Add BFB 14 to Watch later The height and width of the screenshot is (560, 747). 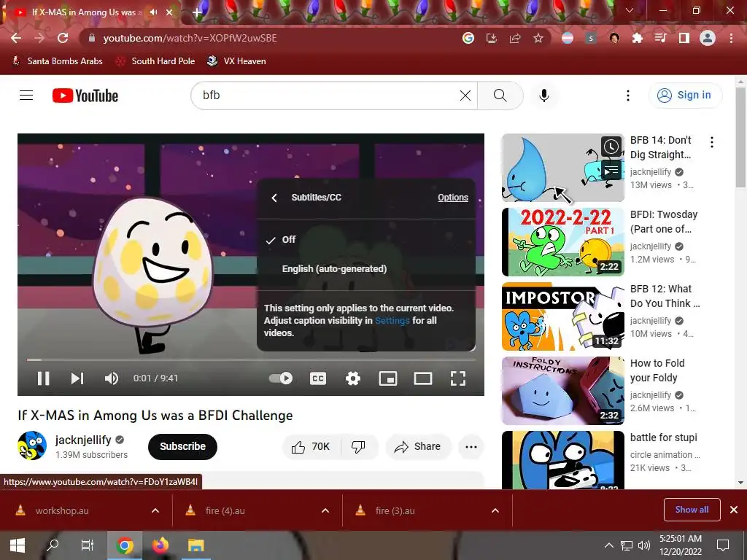[611, 147]
